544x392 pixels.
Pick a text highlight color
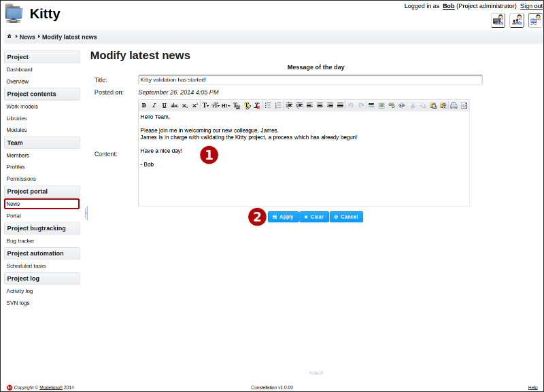point(247,105)
